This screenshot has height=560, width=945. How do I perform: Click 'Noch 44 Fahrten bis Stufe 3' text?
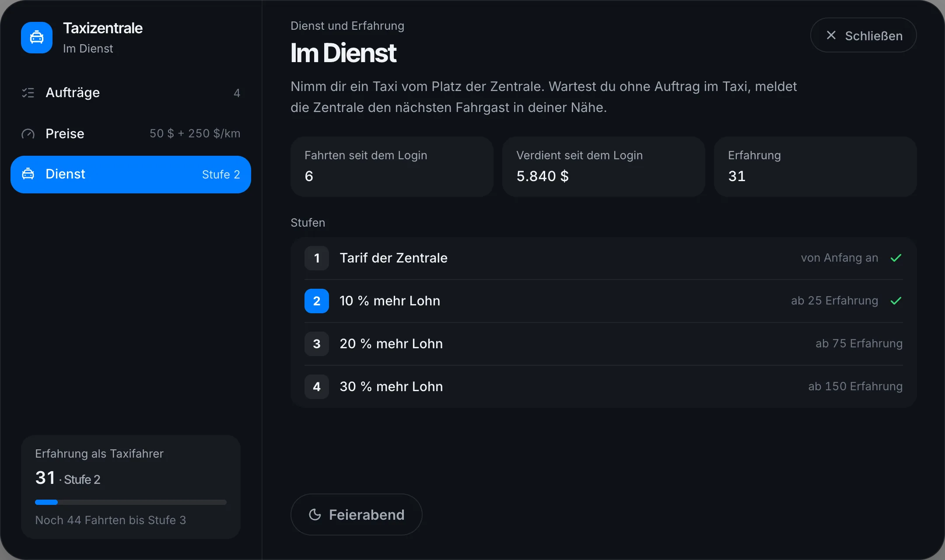point(111,520)
